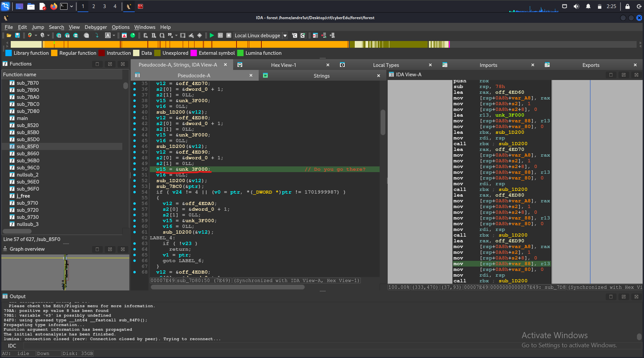This screenshot has height=358, width=644.
Task: Select the main function in Functions list
Action: [x=22, y=118]
